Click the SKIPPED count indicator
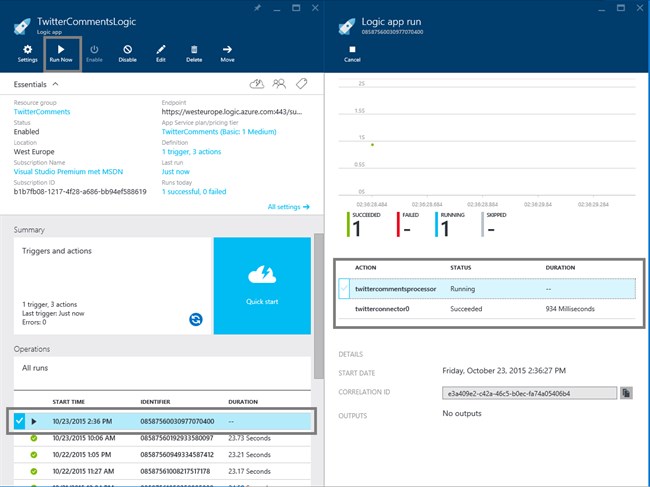Viewport: 650px width, 487px height. pos(494,224)
